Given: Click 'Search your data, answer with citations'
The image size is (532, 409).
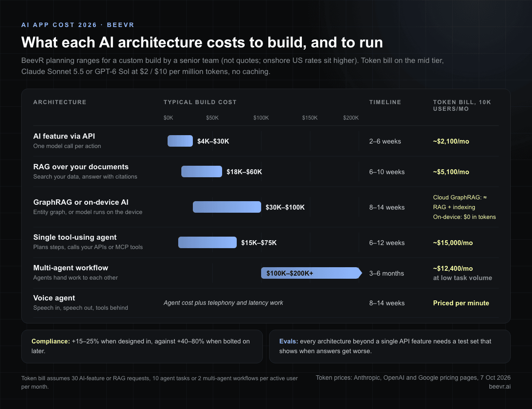Looking at the screenshot, I should point(85,177).
